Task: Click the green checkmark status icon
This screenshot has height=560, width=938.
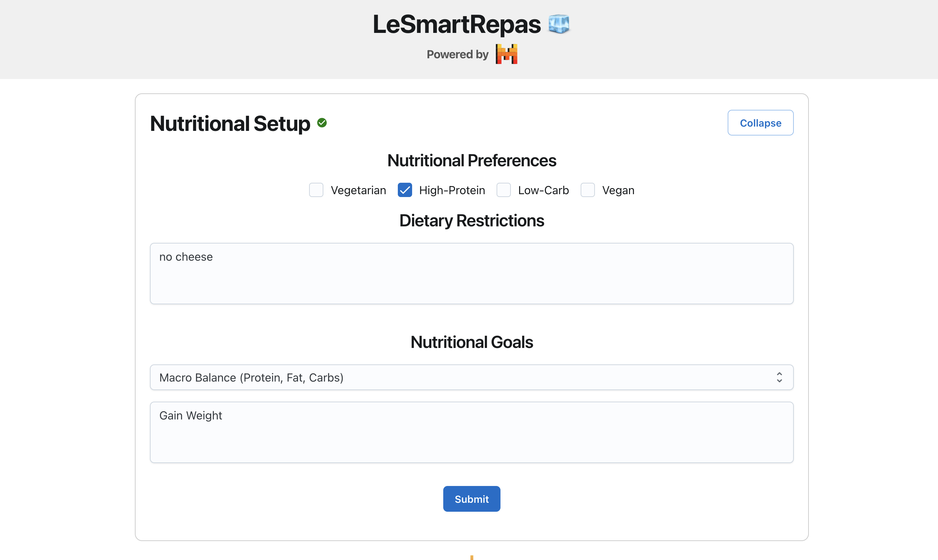Action: click(x=322, y=123)
